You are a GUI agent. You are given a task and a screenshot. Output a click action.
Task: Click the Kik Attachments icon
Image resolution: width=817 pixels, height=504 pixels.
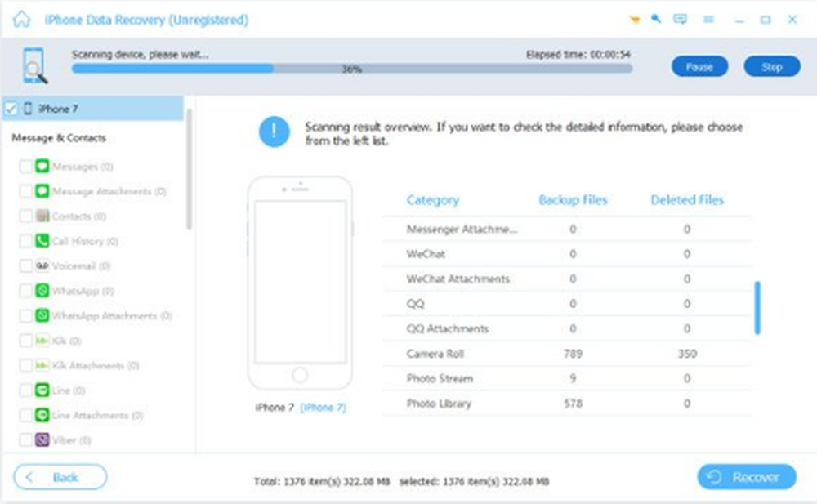point(42,365)
